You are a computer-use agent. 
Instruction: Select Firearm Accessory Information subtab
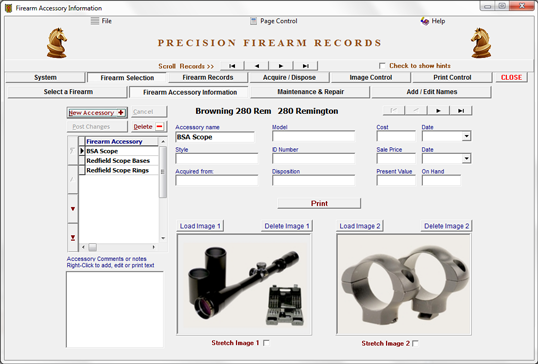pyautogui.click(x=190, y=92)
